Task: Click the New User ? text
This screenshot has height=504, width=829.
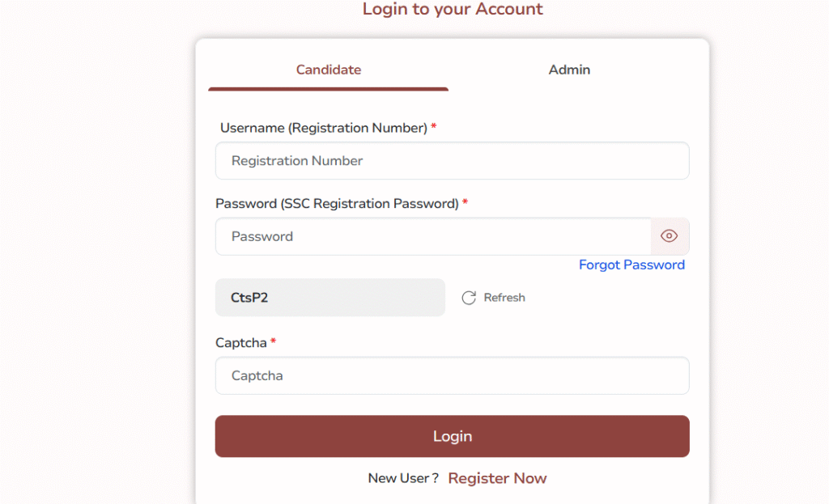Action: point(403,478)
